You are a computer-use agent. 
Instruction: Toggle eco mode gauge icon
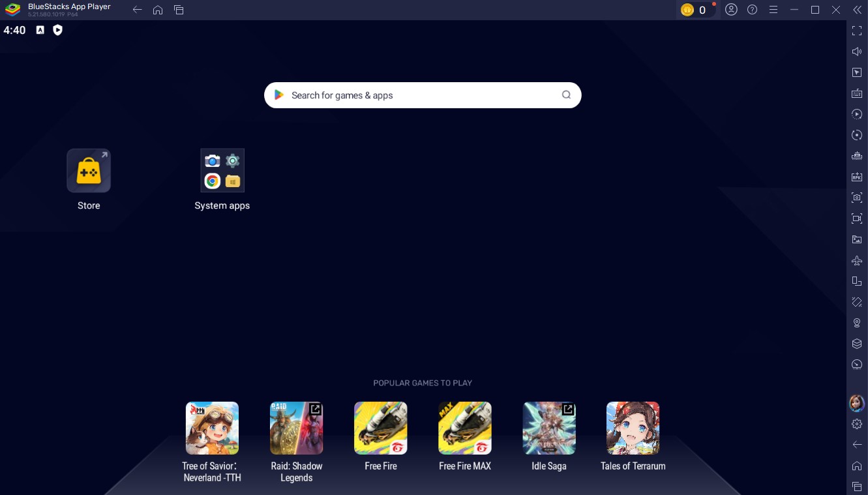pos(857,365)
